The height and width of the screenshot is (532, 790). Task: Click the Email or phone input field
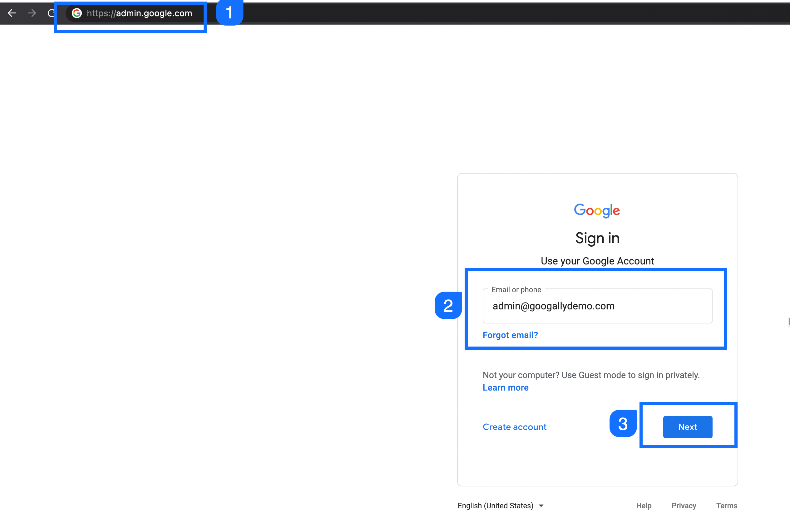point(597,306)
